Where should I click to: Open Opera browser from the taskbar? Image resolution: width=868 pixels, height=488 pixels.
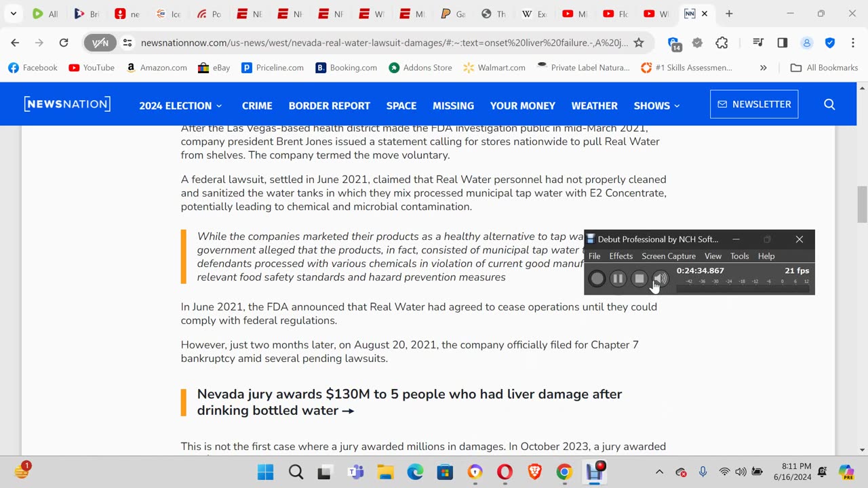pyautogui.click(x=505, y=472)
